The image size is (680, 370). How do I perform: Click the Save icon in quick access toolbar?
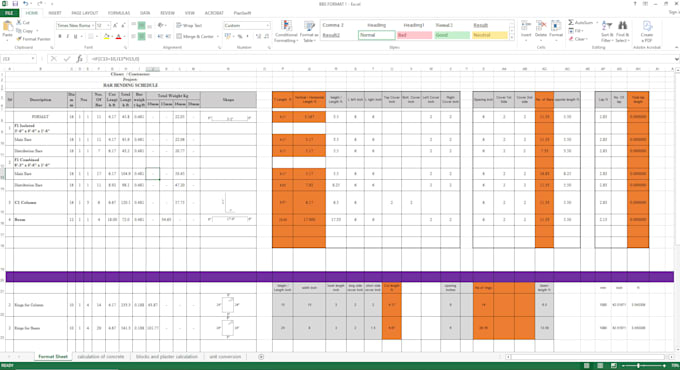tap(15, 4)
